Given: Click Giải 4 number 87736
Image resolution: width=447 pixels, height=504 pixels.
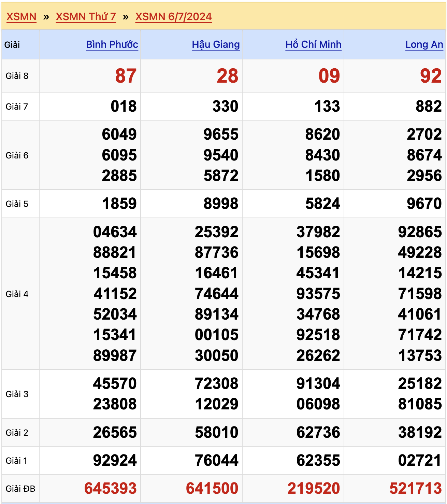Looking at the screenshot, I should pos(217,252).
